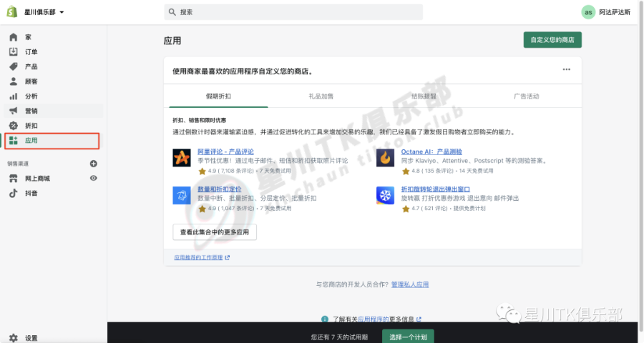Image resolution: width=644 pixels, height=343 pixels.
Task: Click the 折扣、销售和限时优惠 subheading
Action: point(199,120)
